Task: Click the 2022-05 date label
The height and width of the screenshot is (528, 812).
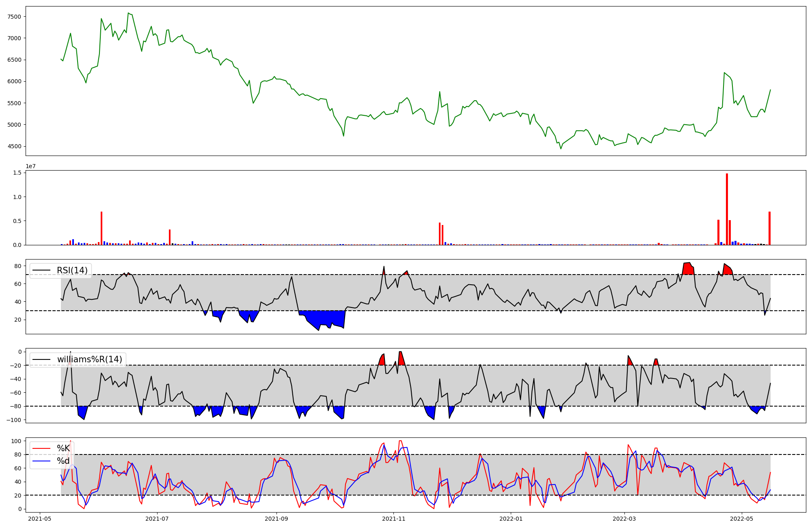Action: pyautogui.click(x=742, y=519)
